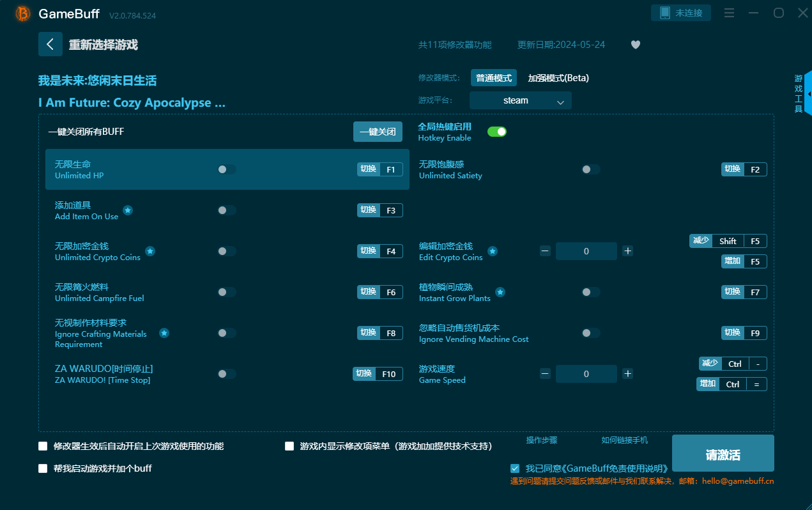Enable Instant Grow Plants toggle
The image size is (812, 510).
[591, 292]
